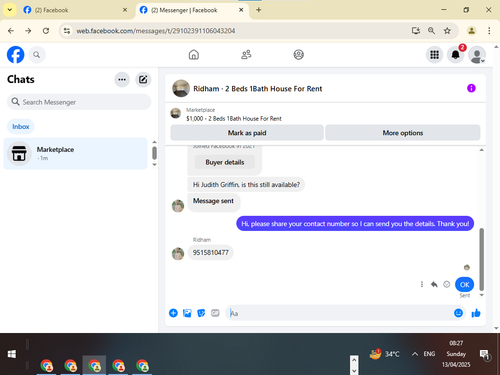Open the Facebook search magnifier icon

37,55
